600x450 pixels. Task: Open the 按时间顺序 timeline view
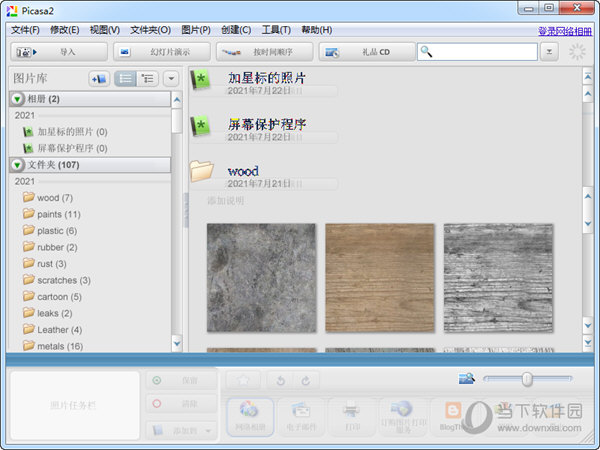tap(263, 51)
